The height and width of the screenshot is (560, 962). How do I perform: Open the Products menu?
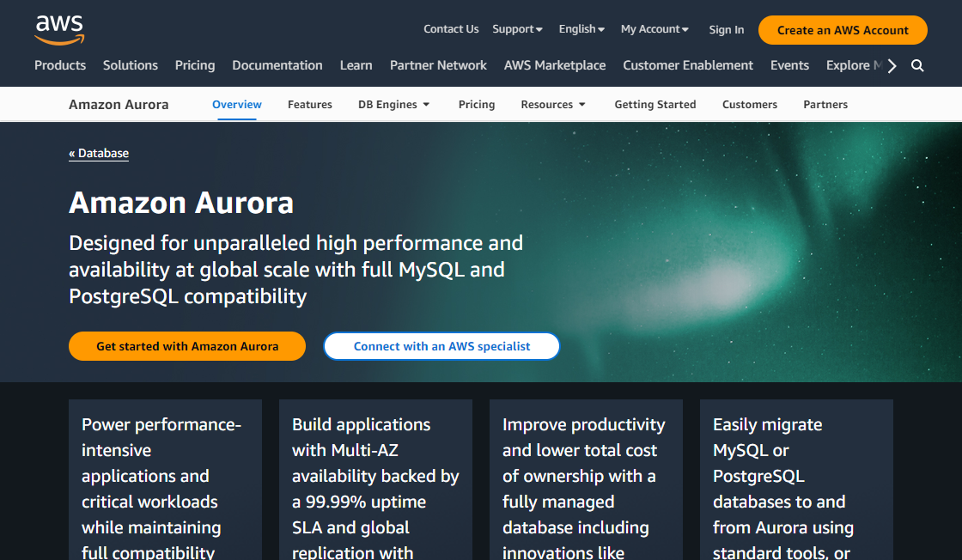click(60, 65)
